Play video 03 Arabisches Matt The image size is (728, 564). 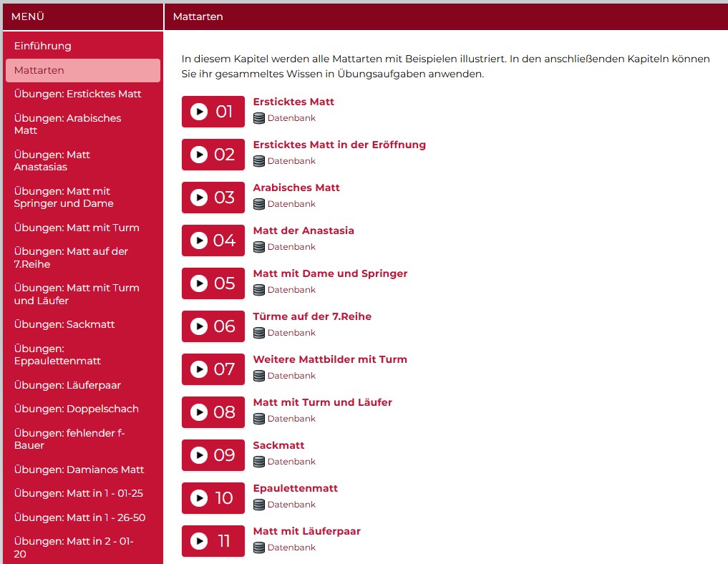point(213,198)
